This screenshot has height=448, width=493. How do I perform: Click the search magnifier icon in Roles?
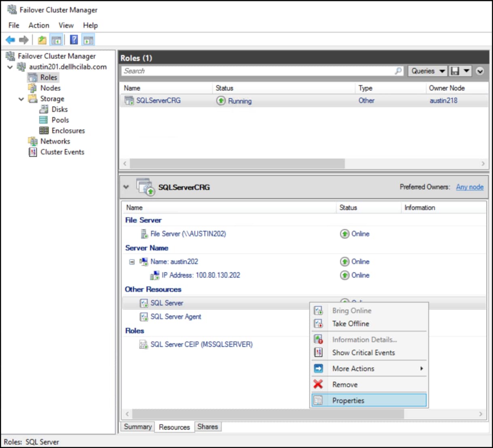click(x=398, y=71)
